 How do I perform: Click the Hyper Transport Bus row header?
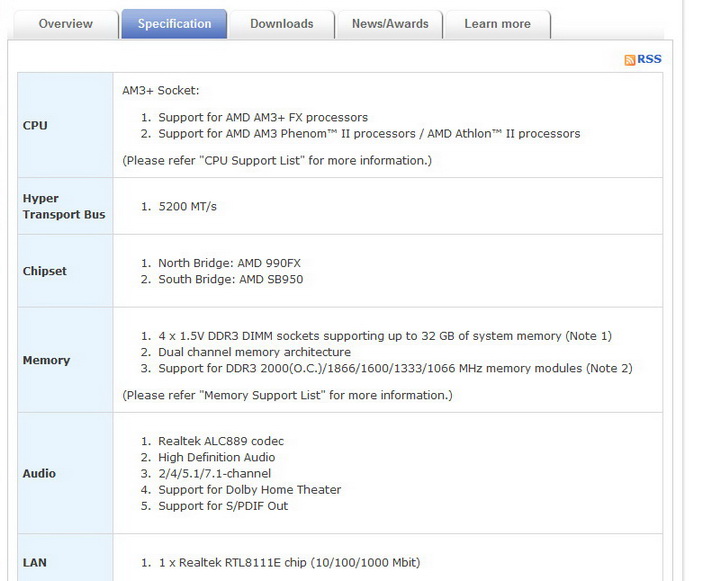[x=65, y=206]
